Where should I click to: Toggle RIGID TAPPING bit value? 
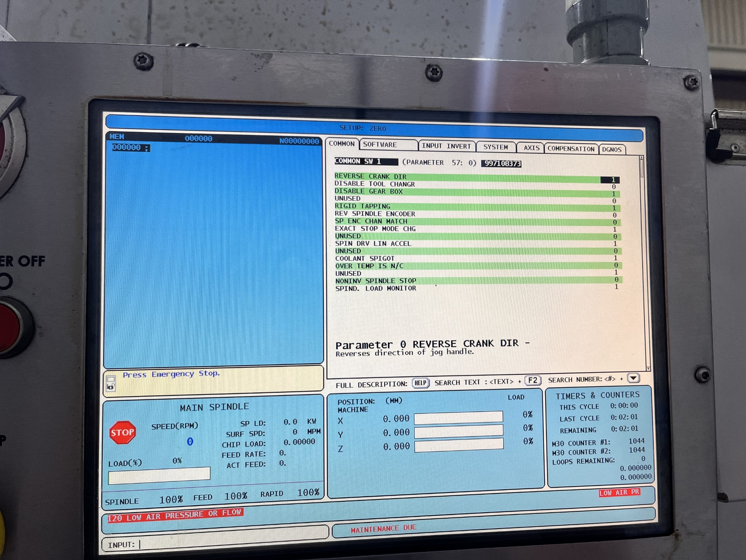tap(614, 208)
